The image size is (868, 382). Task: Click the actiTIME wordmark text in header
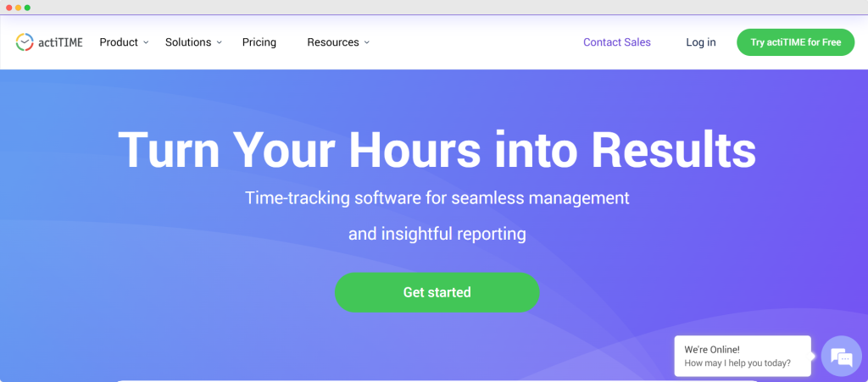(x=61, y=42)
